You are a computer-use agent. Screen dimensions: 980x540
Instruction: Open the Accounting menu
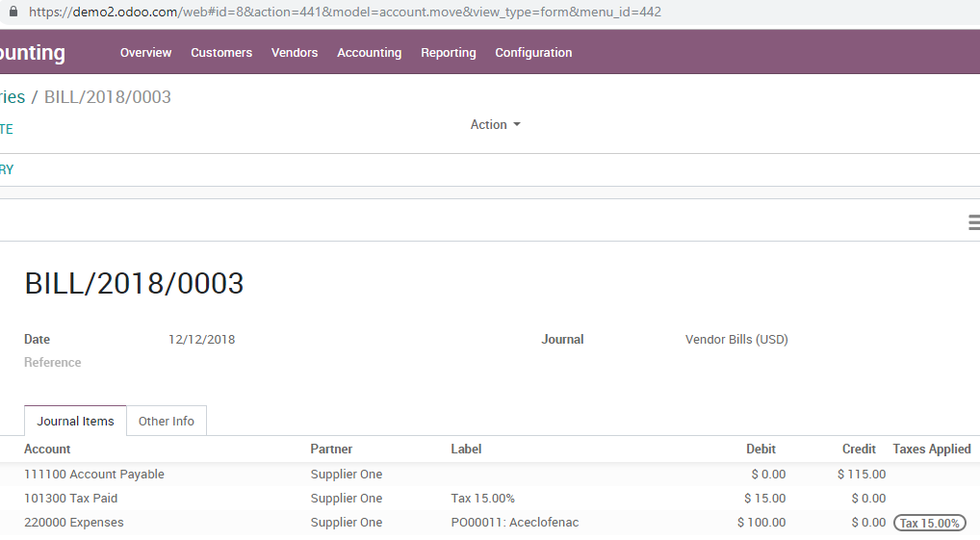click(x=370, y=53)
